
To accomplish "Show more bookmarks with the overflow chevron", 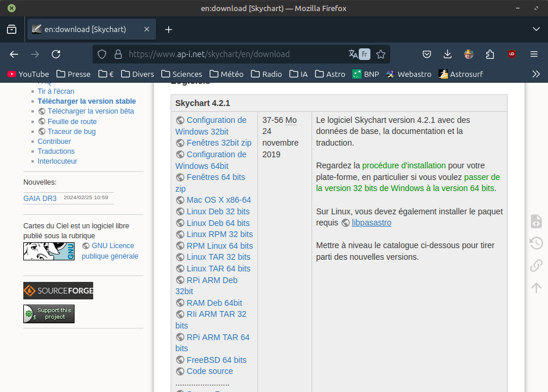I will tap(536, 74).
